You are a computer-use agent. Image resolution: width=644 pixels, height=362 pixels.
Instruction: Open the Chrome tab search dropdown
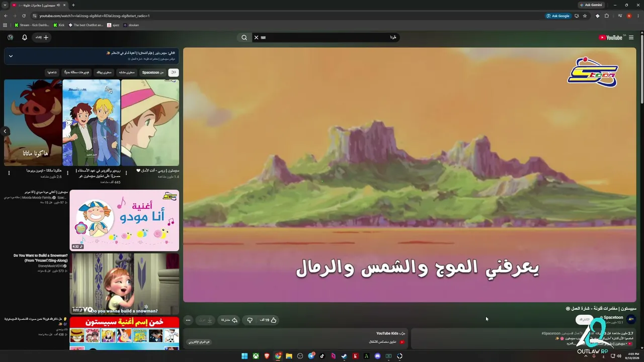click(x=5, y=5)
